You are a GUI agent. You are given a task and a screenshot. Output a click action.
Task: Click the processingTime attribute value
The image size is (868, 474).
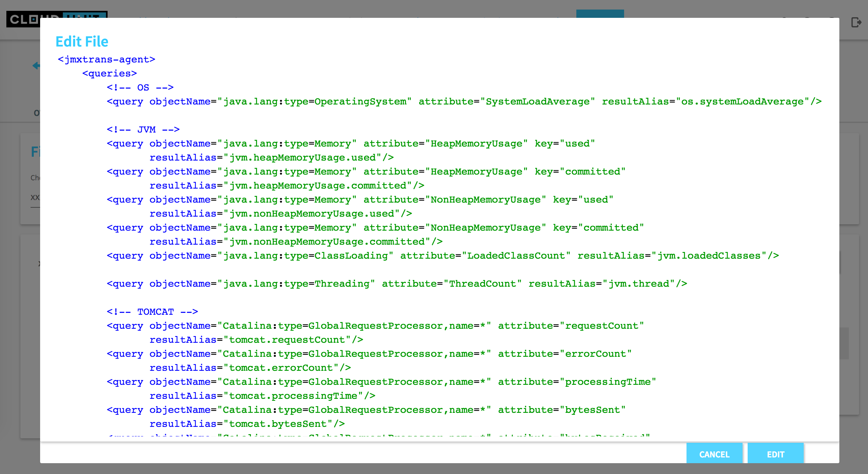tap(608, 382)
